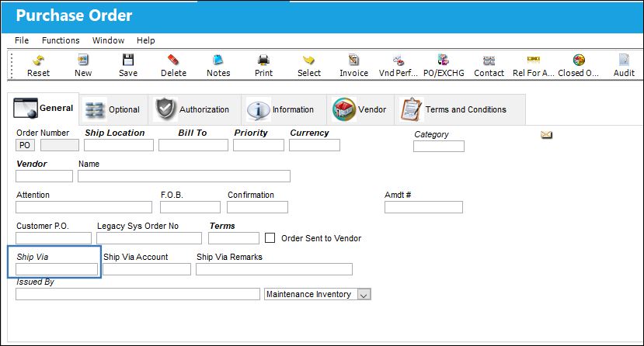Click the Amdt # field
644x346 pixels.
point(423,207)
